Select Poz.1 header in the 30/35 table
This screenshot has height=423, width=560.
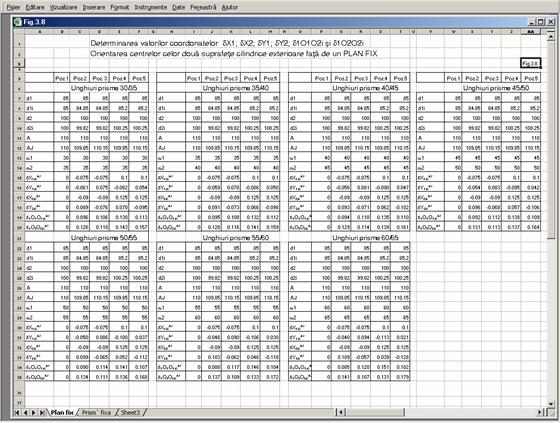[x=62, y=78]
